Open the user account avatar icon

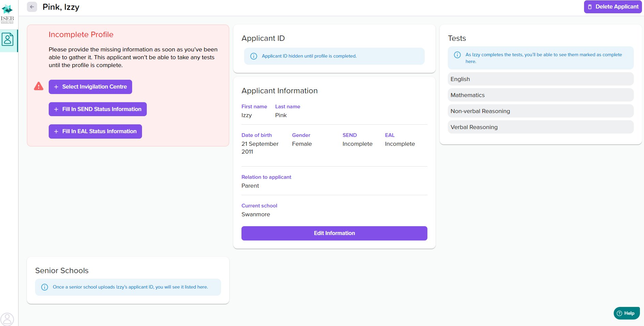click(7, 319)
